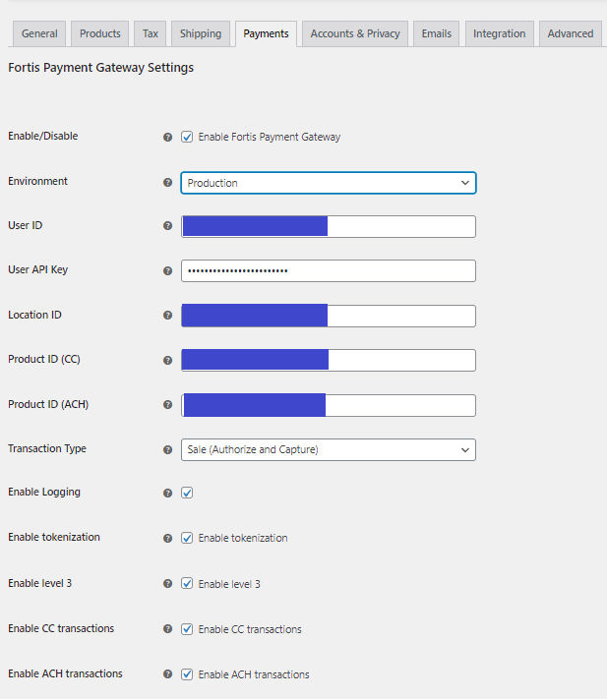Switch to the General tab
Viewport: 607px width, 700px height.
pyautogui.click(x=39, y=33)
